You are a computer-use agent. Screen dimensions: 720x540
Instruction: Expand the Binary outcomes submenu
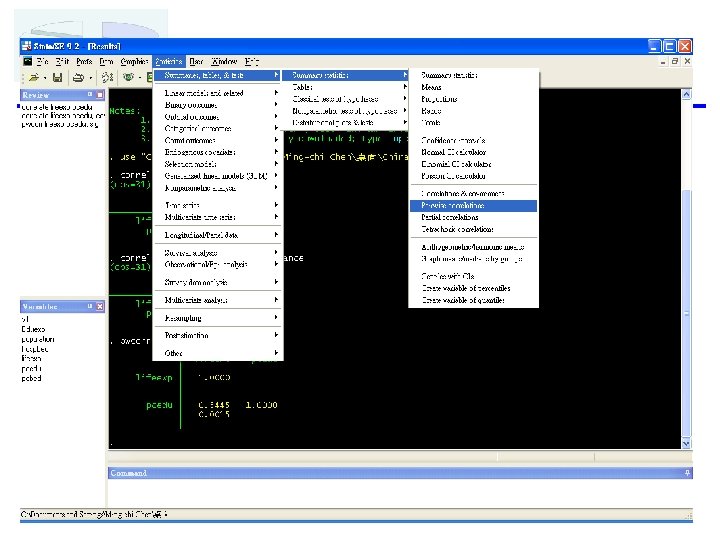point(218,105)
